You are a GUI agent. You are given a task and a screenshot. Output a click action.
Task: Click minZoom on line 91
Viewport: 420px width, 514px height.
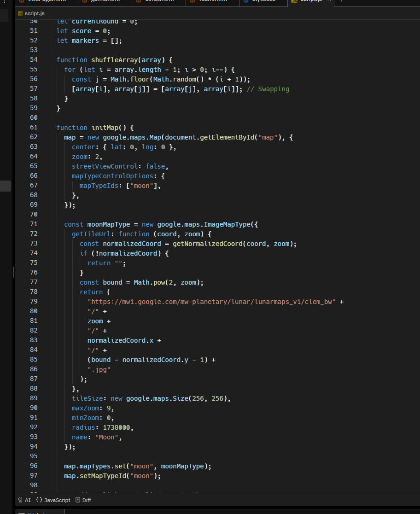(85, 418)
